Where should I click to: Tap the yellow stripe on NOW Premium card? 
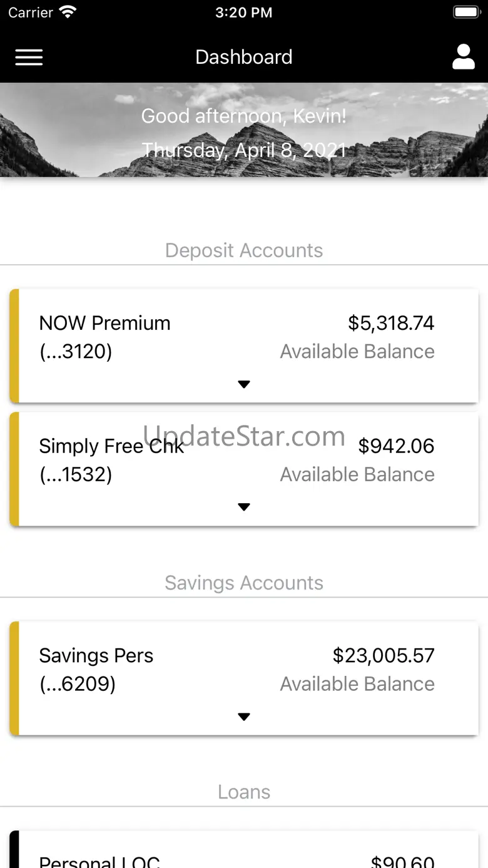pos(14,345)
